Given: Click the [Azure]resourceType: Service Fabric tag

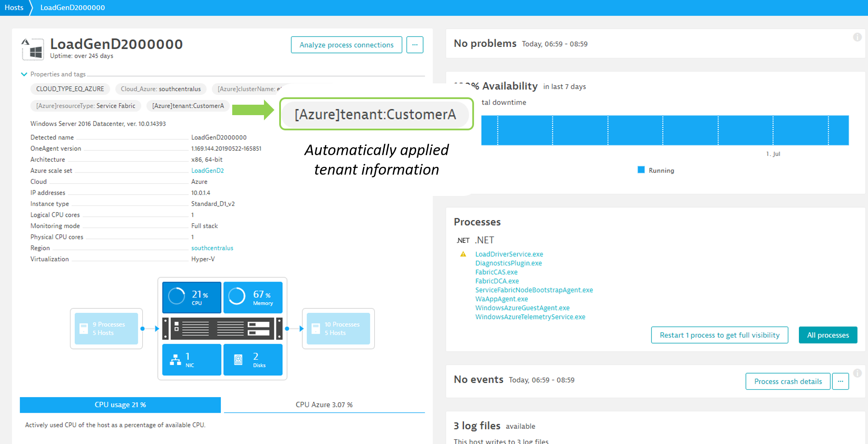Looking at the screenshot, I should (x=86, y=106).
